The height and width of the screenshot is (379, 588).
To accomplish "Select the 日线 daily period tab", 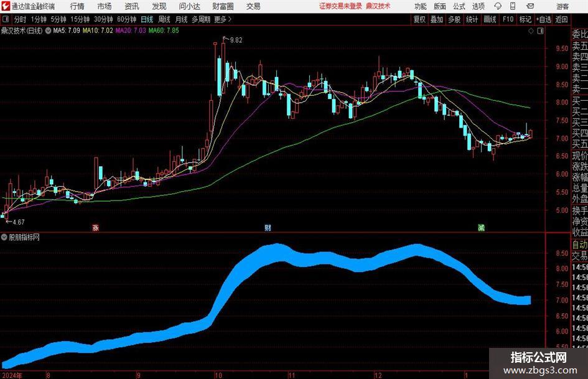I will [x=147, y=19].
